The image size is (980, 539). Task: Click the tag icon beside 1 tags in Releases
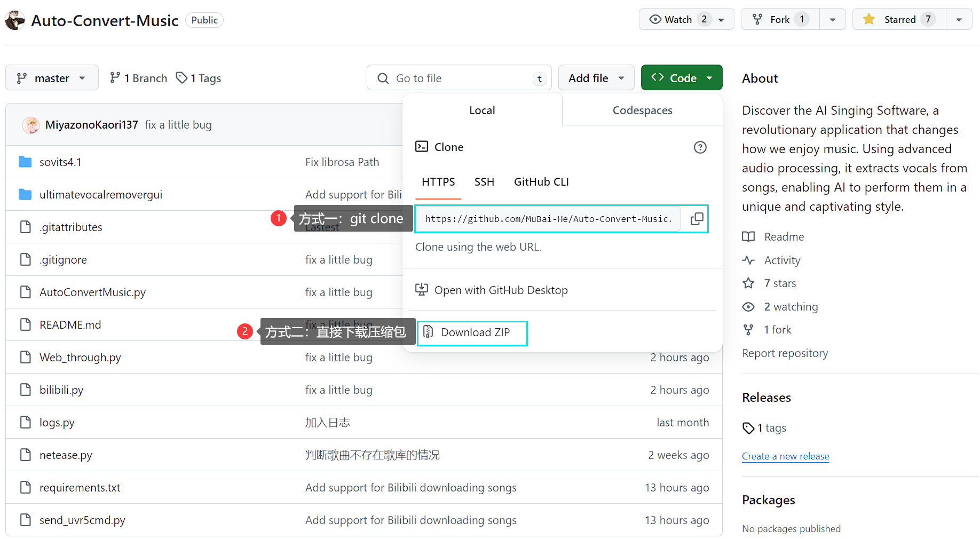pos(748,428)
